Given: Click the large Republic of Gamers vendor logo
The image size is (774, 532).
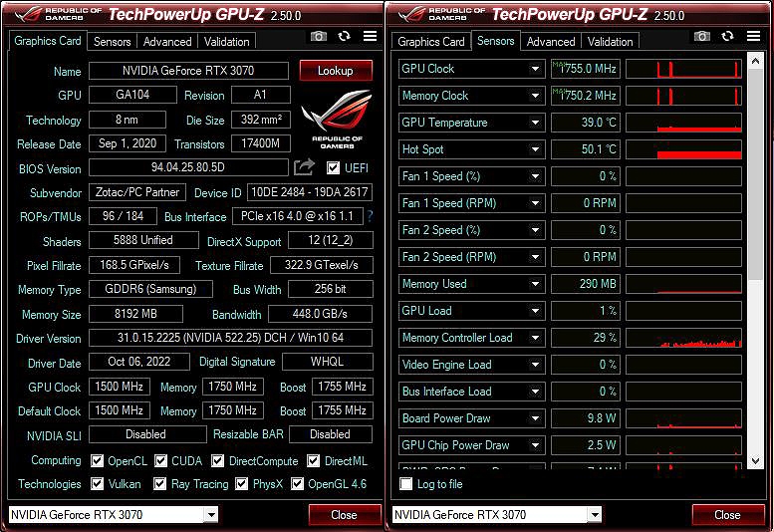Looking at the screenshot, I should pos(337,119).
